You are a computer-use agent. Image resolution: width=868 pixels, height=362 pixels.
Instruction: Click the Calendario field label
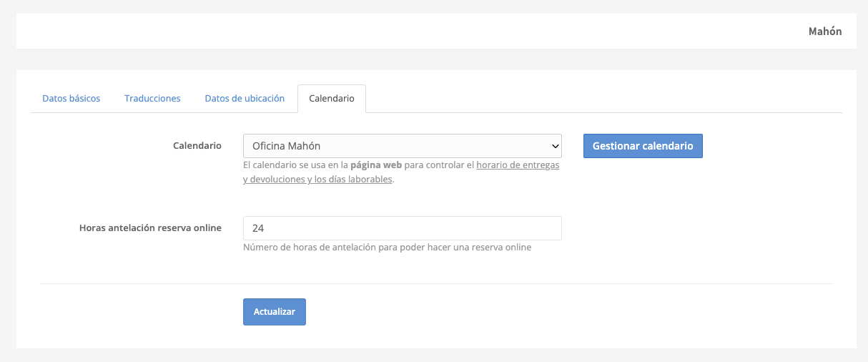coord(197,145)
